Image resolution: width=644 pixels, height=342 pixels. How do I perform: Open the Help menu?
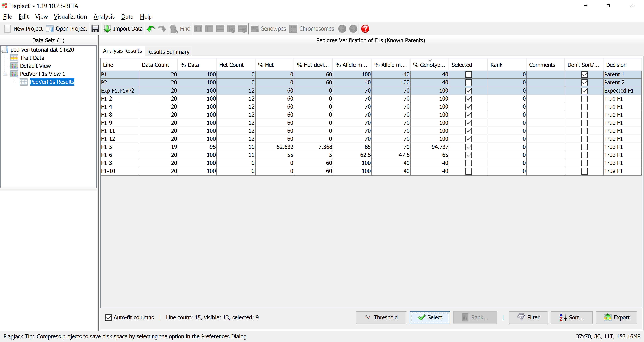coord(146,16)
